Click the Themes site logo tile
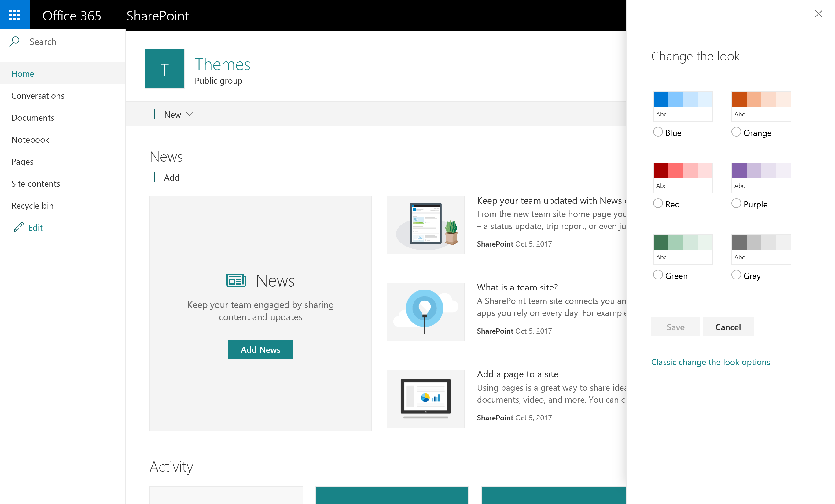This screenshot has height=504, width=835. [164, 69]
